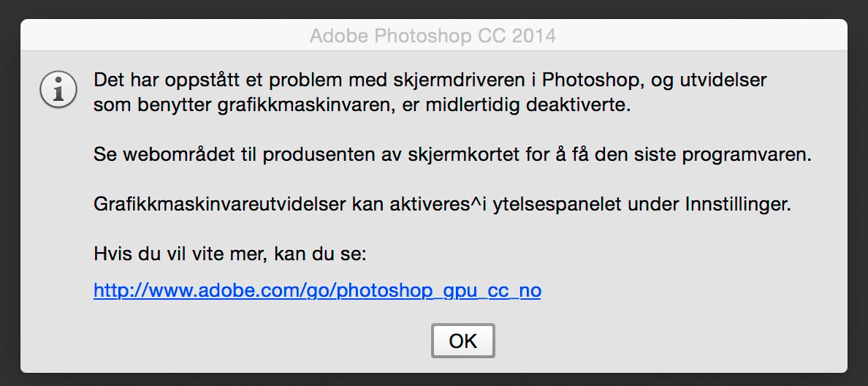Click '2014' in the dialog title
The image size is (868, 386).
pyautogui.click(x=533, y=36)
